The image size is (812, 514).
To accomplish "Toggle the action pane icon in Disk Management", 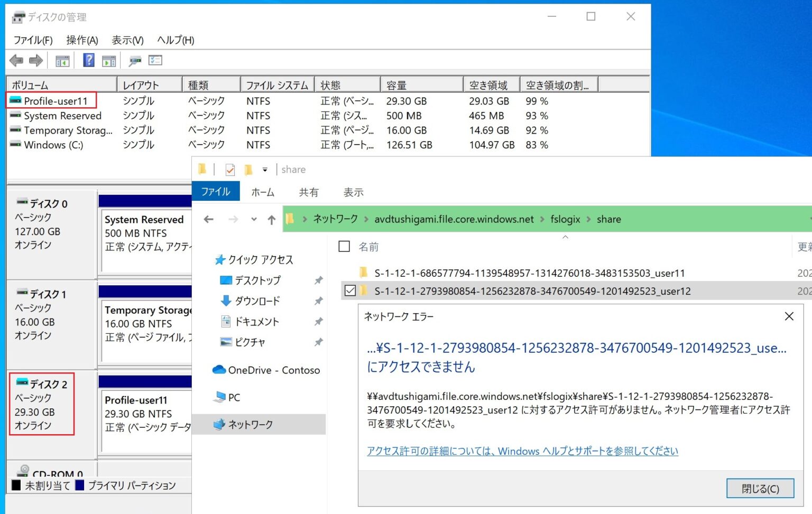I will (x=109, y=60).
